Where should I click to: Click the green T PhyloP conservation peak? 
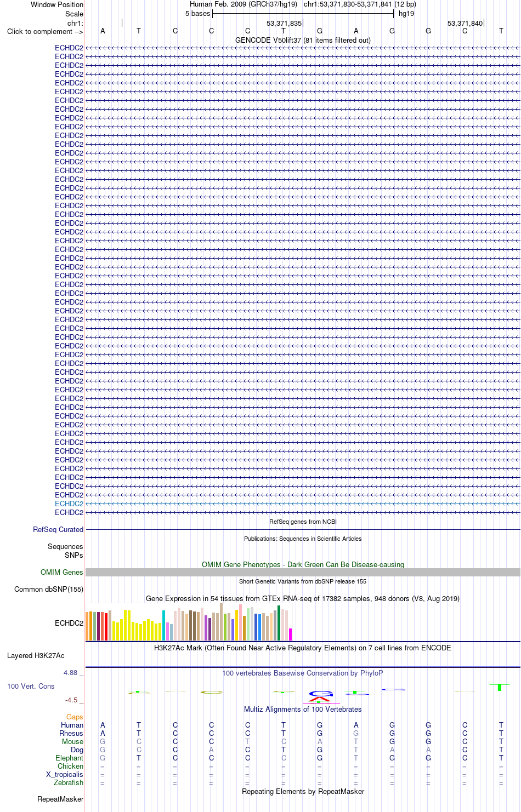[x=500, y=687]
